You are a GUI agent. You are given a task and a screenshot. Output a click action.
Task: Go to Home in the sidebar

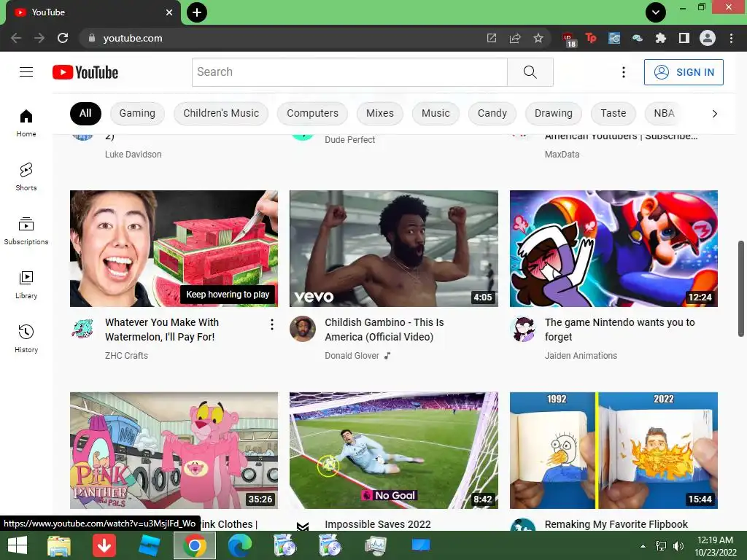tap(26, 123)
